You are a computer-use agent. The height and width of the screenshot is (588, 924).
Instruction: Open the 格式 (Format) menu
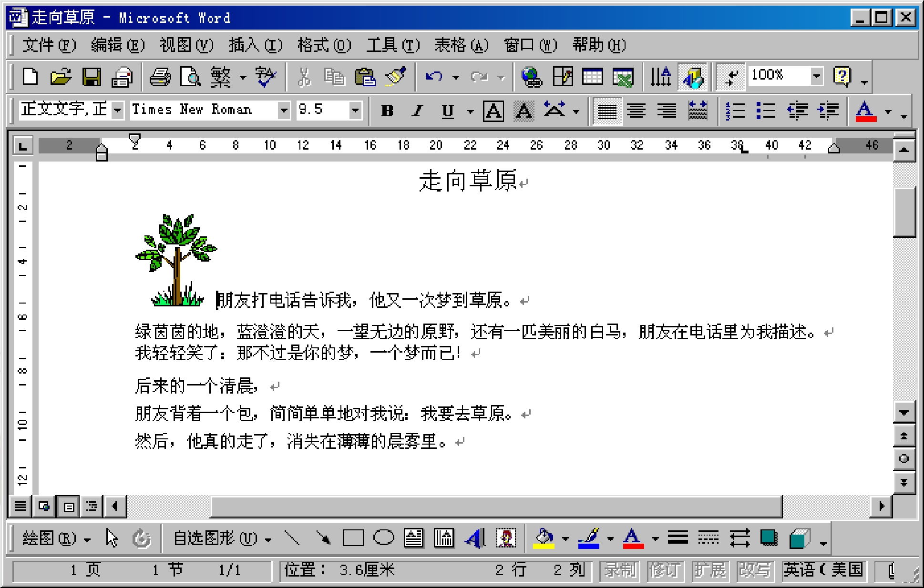(324, 45)
